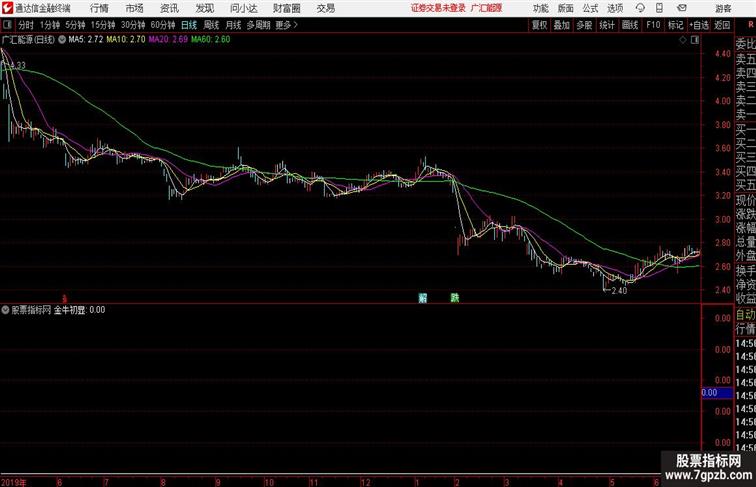This screenshot has width=756, height=487.
Task: Click the purple MA20: 2.69 value
Action: (168, 40)
